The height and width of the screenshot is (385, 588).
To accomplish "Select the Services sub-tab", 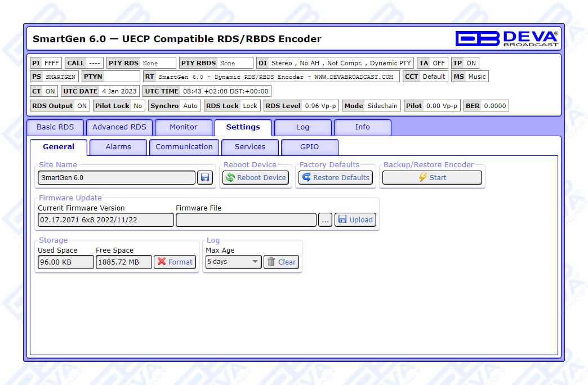I will coord(250,147).
